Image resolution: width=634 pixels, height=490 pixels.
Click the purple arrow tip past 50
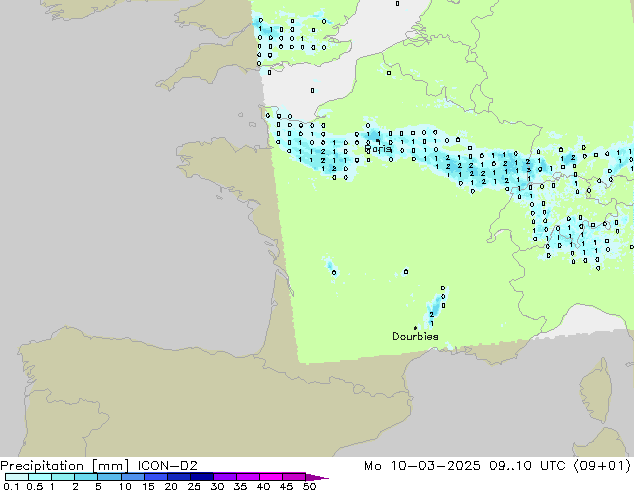pos(317,477)
